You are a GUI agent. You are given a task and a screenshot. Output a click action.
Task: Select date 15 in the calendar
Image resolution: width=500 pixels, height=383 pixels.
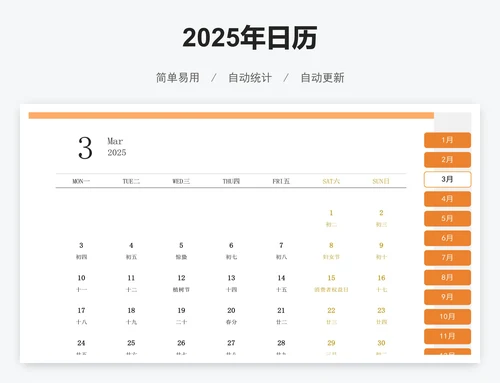point(331,278)
